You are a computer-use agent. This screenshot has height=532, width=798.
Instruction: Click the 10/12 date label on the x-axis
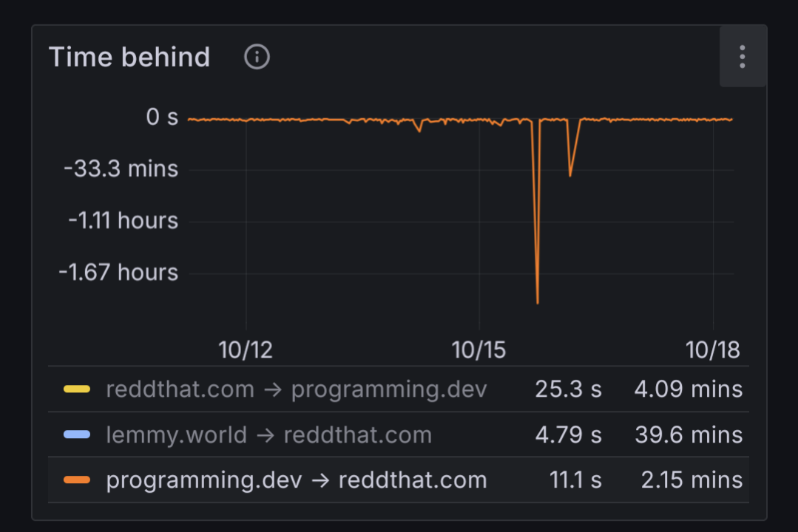[x=246, y=349]
